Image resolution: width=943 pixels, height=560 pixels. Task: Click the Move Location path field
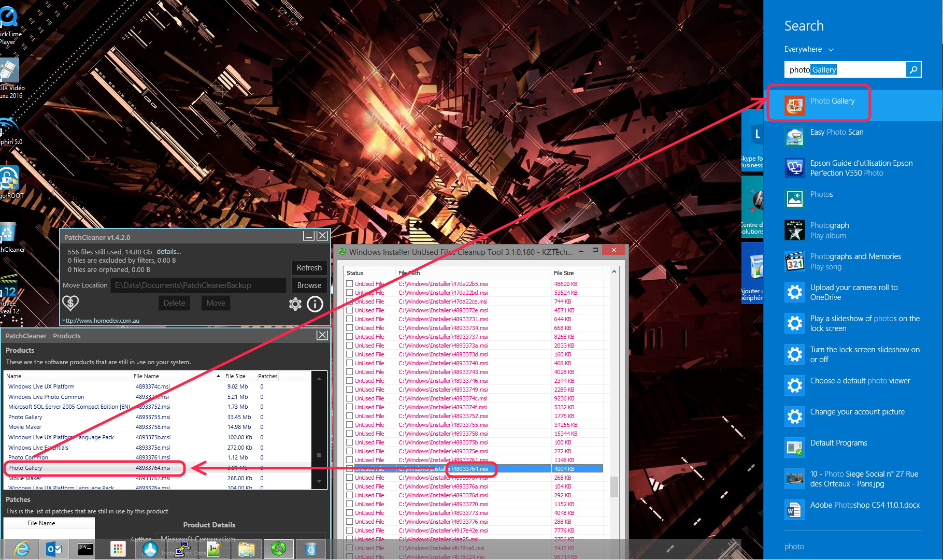[198, 285]
